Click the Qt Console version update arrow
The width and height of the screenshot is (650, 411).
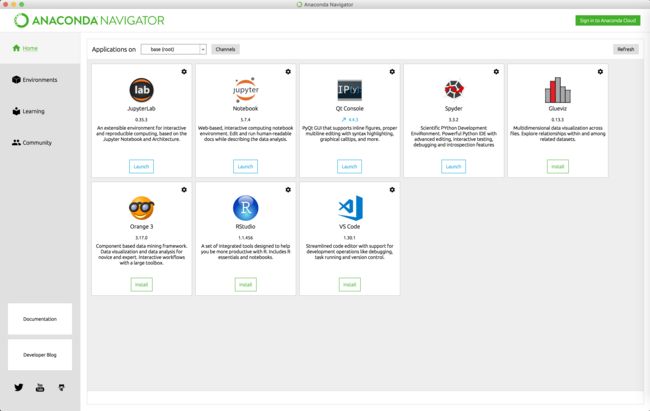point(344,119)
